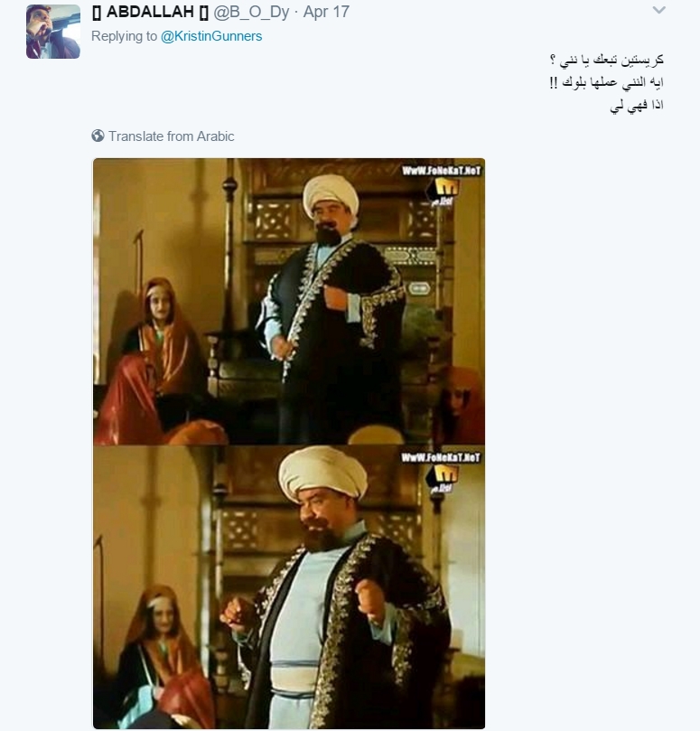This screenshot has width=700, height=731.
Task: Click the last short Arabic text line
Action: (637, 106)
